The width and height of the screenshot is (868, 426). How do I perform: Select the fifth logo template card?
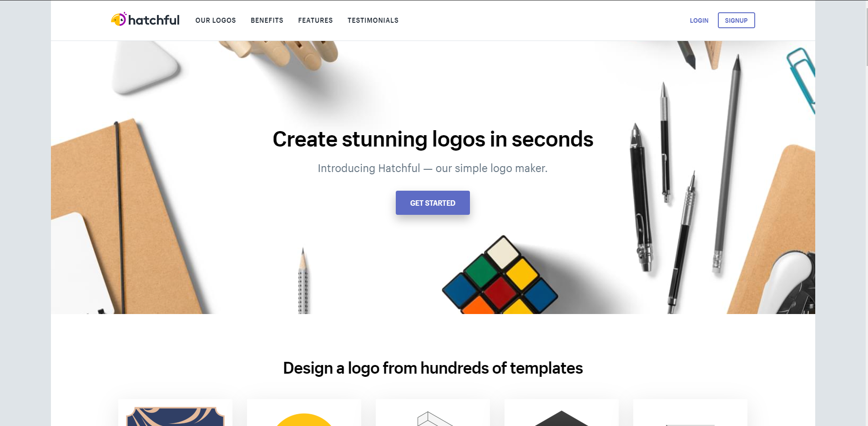[690, 413]
